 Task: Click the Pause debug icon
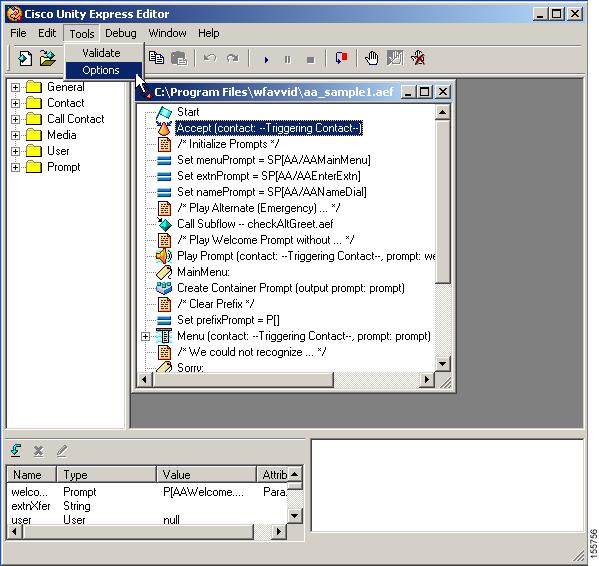[x=288, y=60]
